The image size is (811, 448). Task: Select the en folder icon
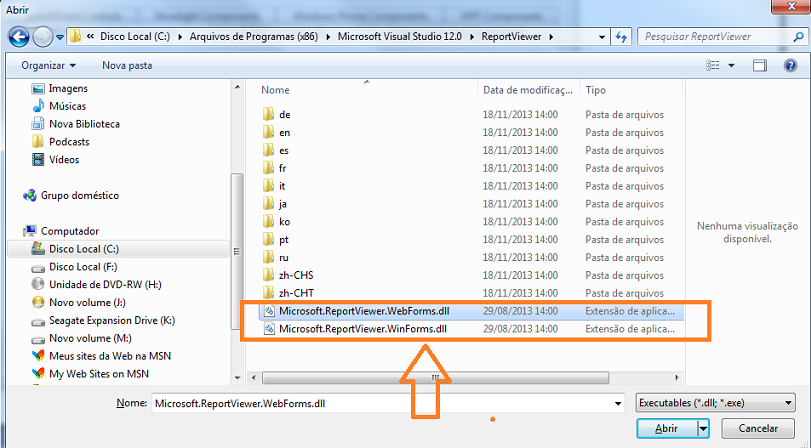268,132
